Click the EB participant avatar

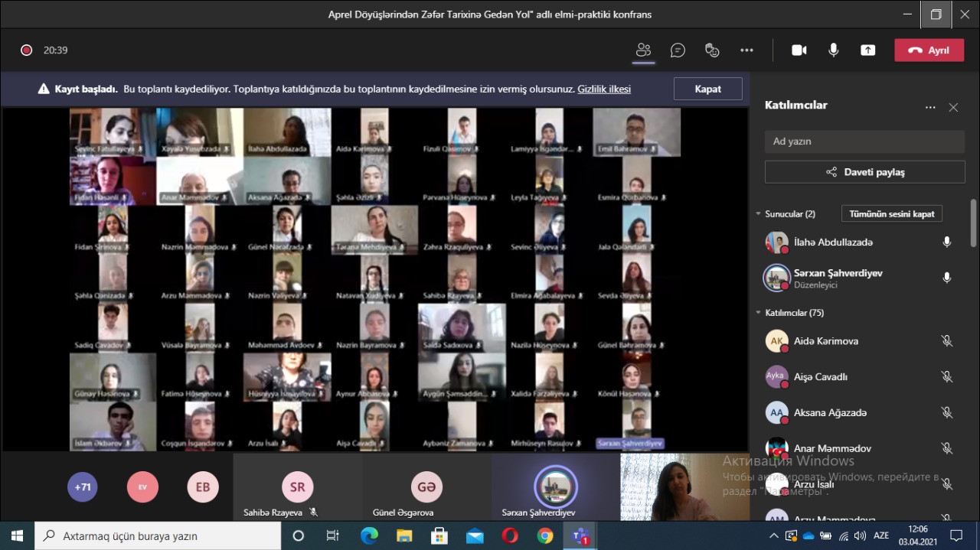click(x=203, y=487)
